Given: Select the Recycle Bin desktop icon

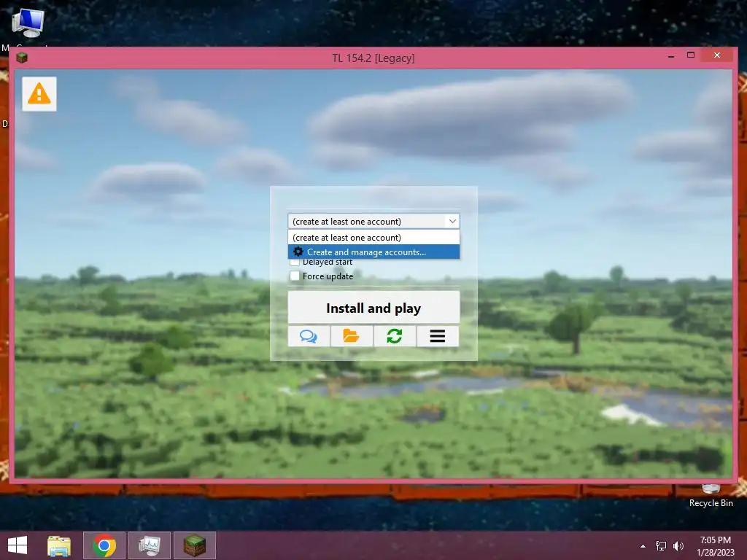Looking at the screenshot, I should click(711, 496).
